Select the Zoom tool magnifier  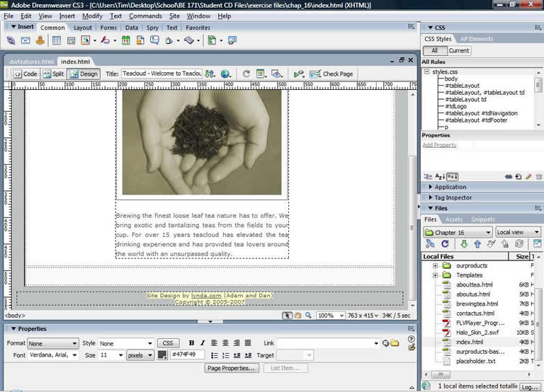tap(308, 316)
